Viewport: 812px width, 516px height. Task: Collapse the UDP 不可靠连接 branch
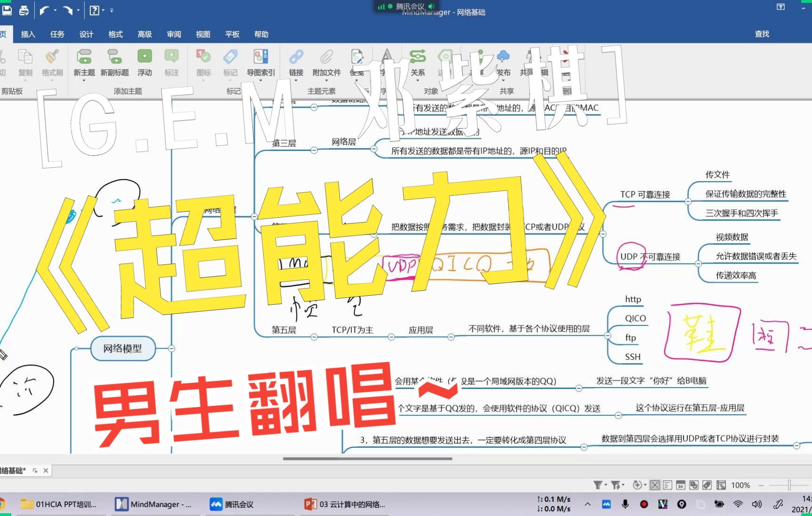pyautogui.click(x=699, y=264)
